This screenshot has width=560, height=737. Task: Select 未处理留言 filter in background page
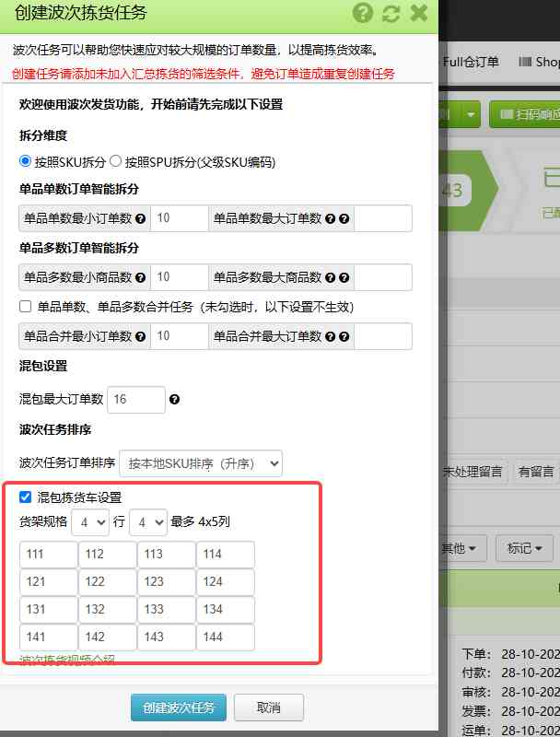pyautogui.click(x=473, y=472)
